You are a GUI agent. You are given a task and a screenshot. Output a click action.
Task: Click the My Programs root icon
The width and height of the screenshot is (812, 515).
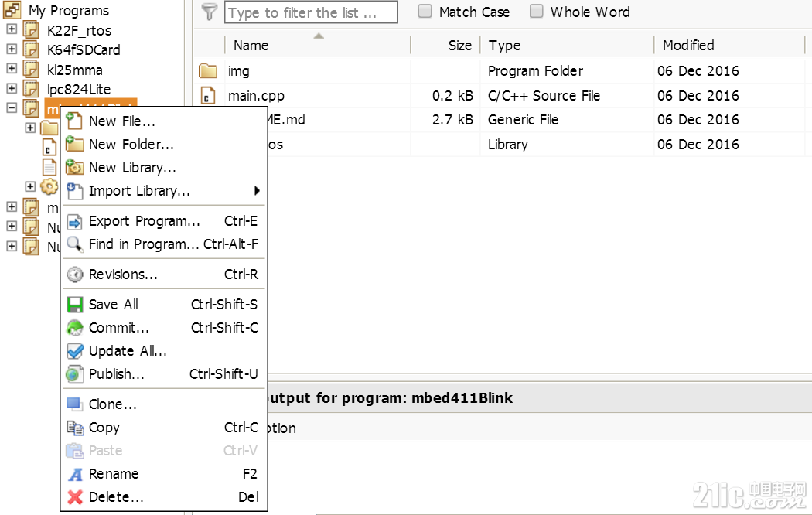pos(12,10)
